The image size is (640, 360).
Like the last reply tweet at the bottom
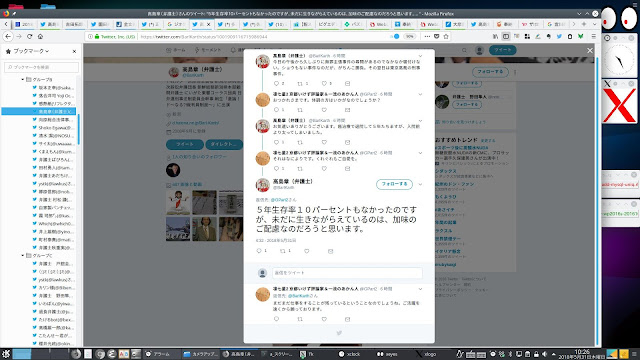point(324,319)
